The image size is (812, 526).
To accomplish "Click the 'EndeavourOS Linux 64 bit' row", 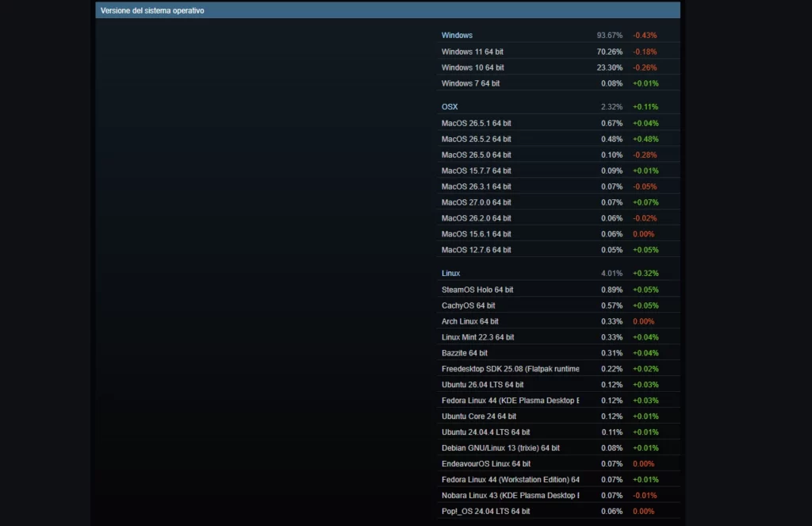I will click(x=558, y=463).
